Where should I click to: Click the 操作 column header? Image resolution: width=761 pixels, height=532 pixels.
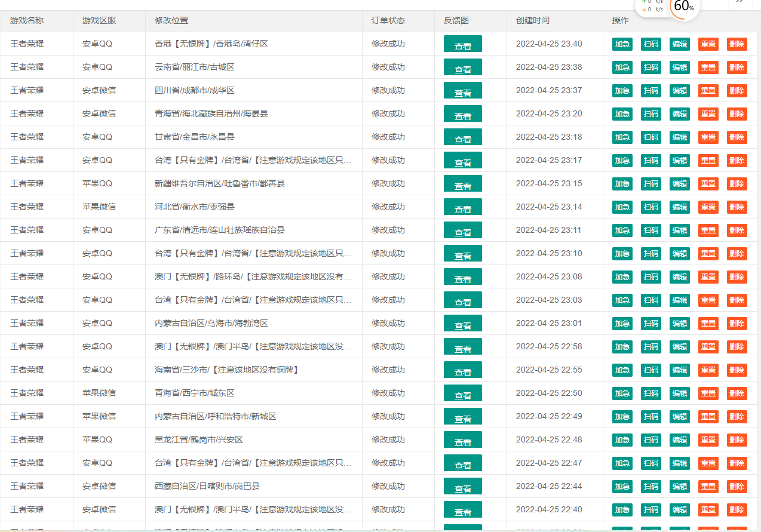[x=621, y=20]
